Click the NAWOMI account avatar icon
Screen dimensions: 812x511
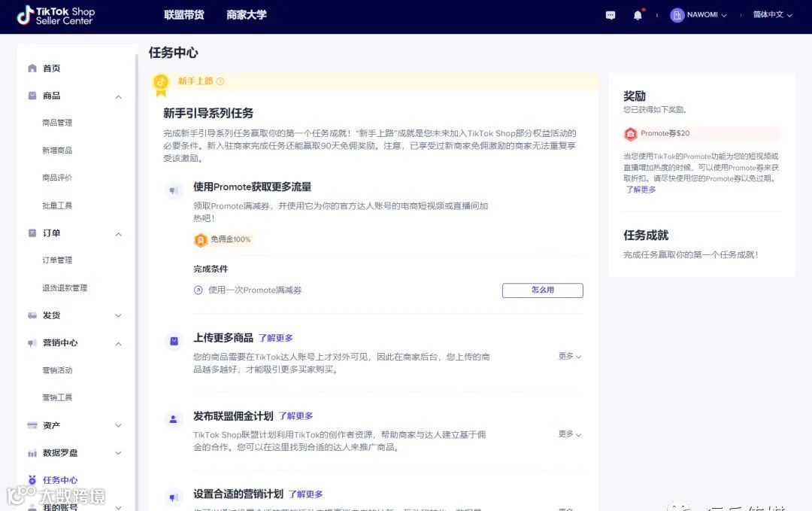[x=677, y=15]
